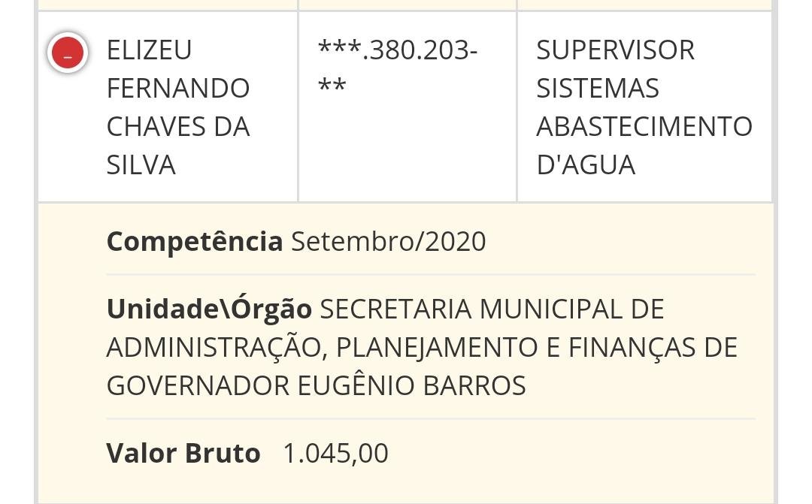Collapse the row with the red minus button
This screenshot has height=504, width=812.
pos(68,53)
